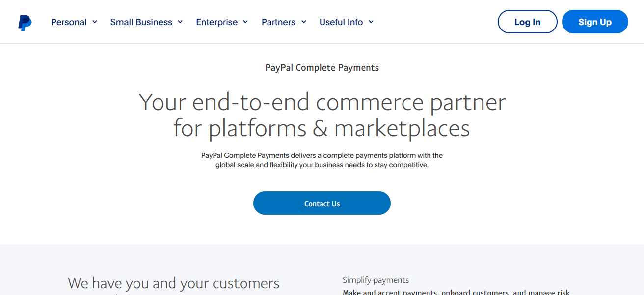Select the We have you heading
644x295 pixels.
coord(173,283)
